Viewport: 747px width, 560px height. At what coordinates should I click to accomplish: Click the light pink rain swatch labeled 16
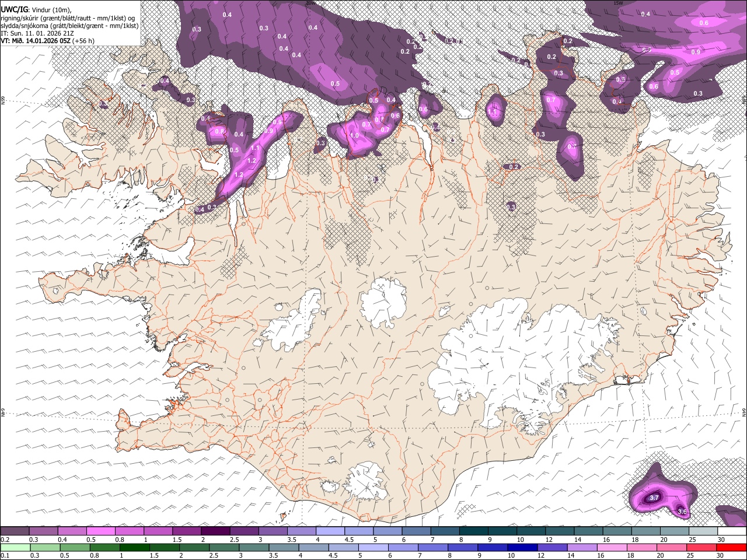612,547
